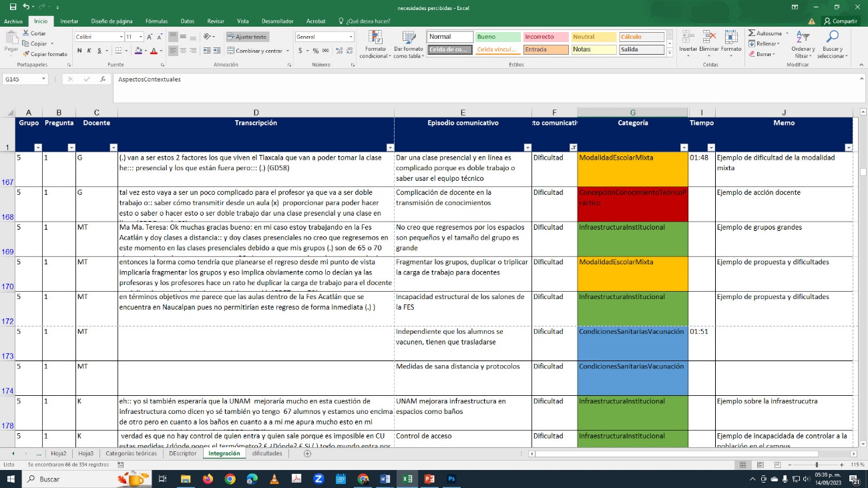Open the Archivo menu
This screenshot has height=488, width=868.
click(13, 21)
